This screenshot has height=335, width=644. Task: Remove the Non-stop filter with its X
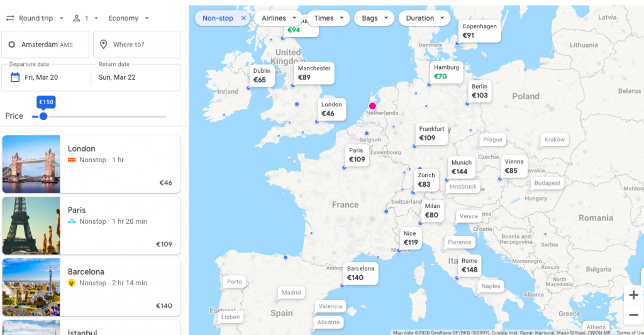pos(243,18)
